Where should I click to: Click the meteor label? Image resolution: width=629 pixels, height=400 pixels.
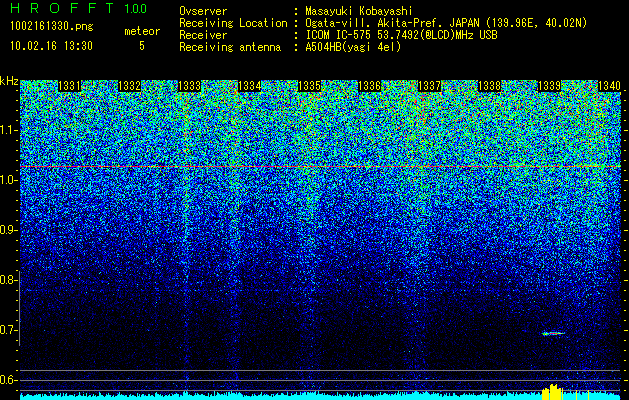click(142, 31)
